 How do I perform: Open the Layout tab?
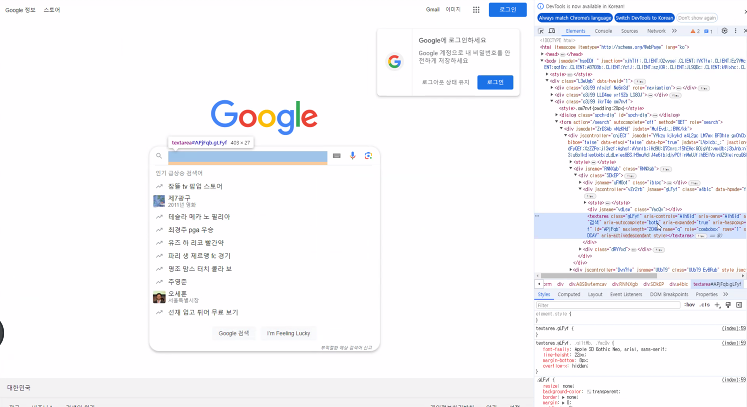tap(595, 295)
